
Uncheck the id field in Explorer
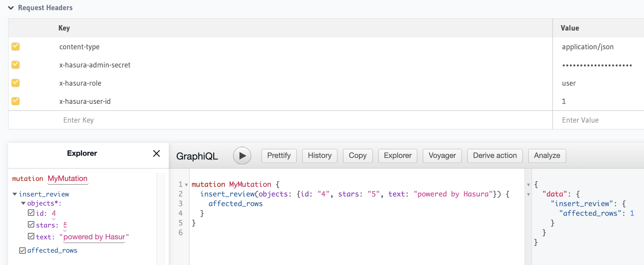31,213
